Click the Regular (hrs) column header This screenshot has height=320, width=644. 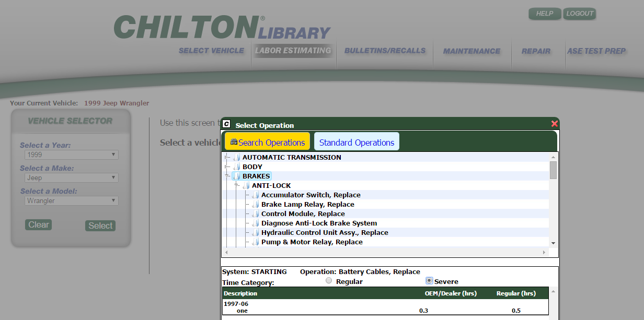pyautogui.click(x=516, y=293)
